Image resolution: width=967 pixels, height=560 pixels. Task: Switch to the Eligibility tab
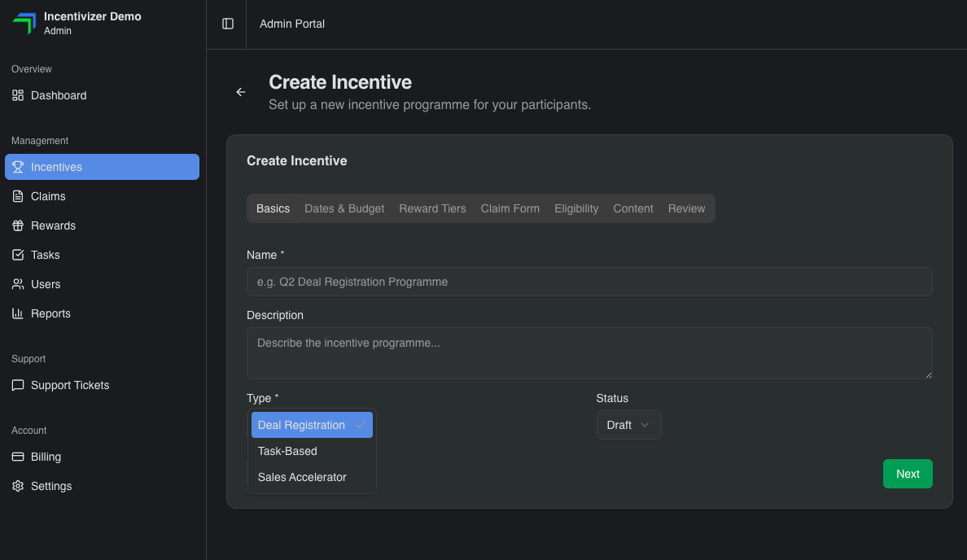pos(576,208)
